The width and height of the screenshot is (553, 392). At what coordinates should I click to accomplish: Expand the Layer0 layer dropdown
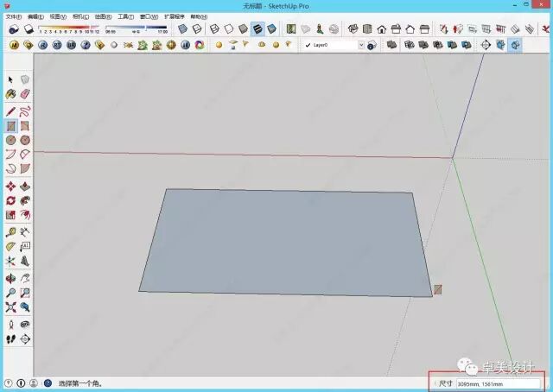click(361, 45)
